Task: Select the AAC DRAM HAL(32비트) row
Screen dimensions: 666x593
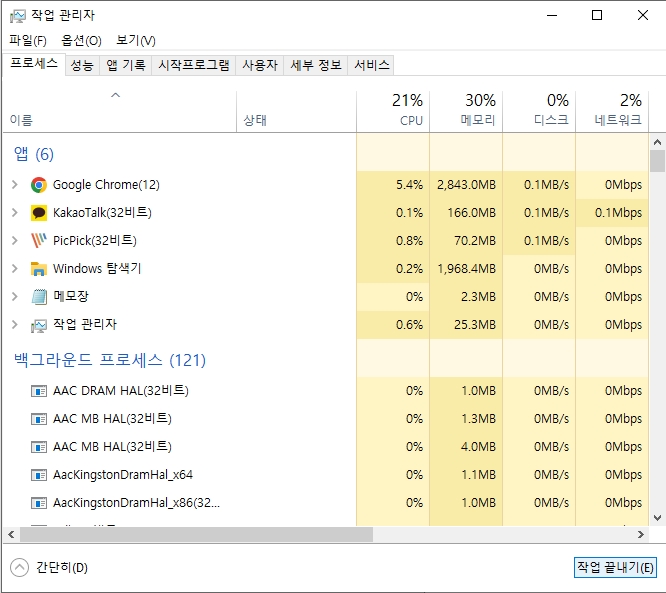Action: pyautogui.click(x=325, y=391)
